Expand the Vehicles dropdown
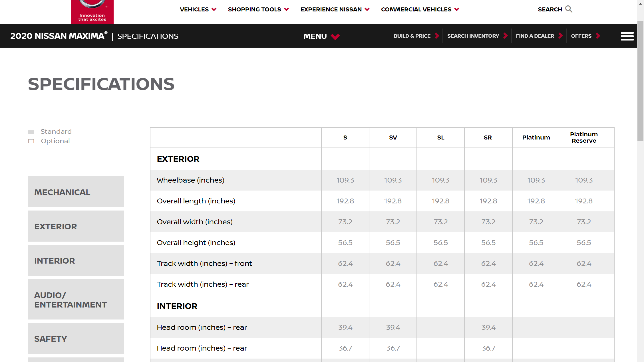644x362 pixels. [198, 9]
